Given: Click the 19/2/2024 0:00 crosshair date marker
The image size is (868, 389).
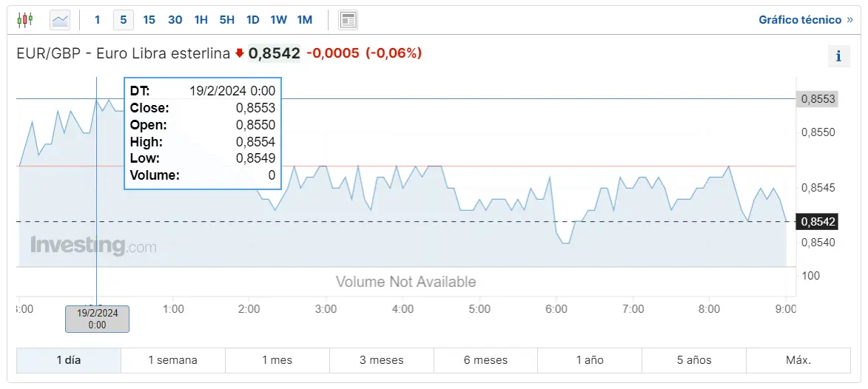Looking at the screenshot, I should 98,319.
